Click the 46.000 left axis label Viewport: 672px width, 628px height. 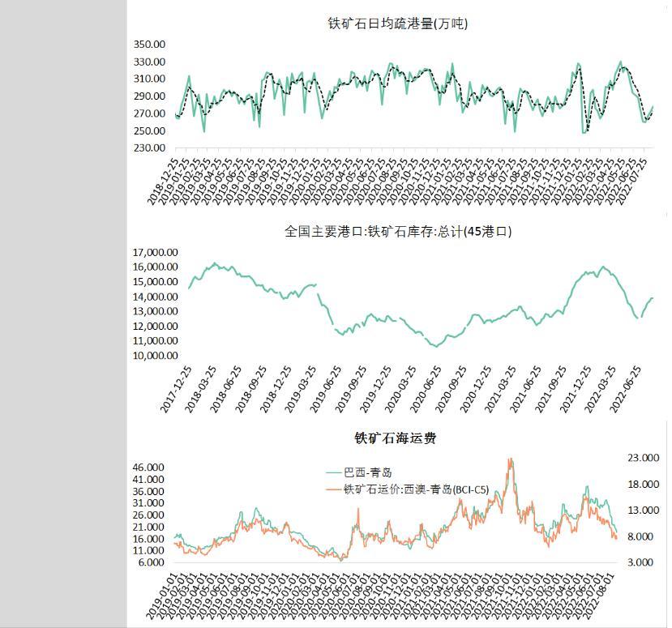(x=148, y=468)
